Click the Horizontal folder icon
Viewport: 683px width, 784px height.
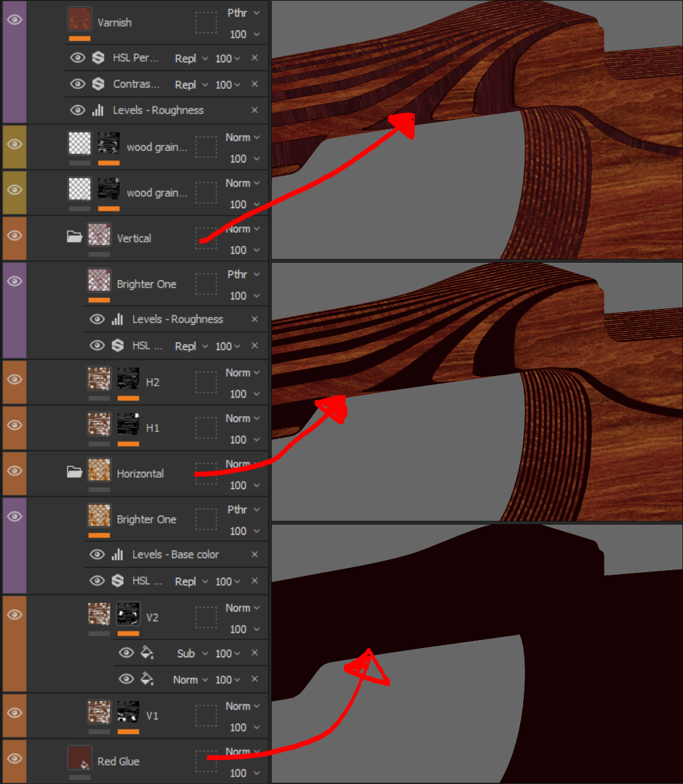pyautogui.click(x=75, y=471)
